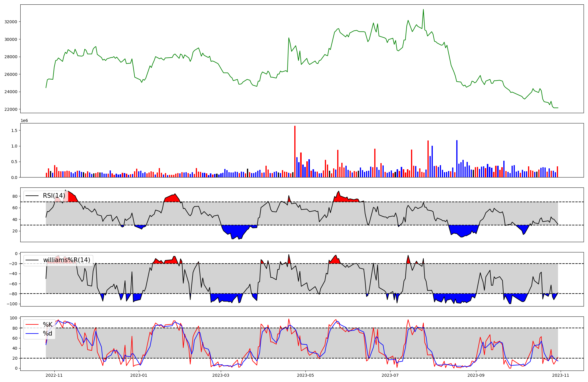The height and width of the screenshot is (382, 588).
Task: Click the black line sample beside RSI(14)
Action: [x=32, y=196]
